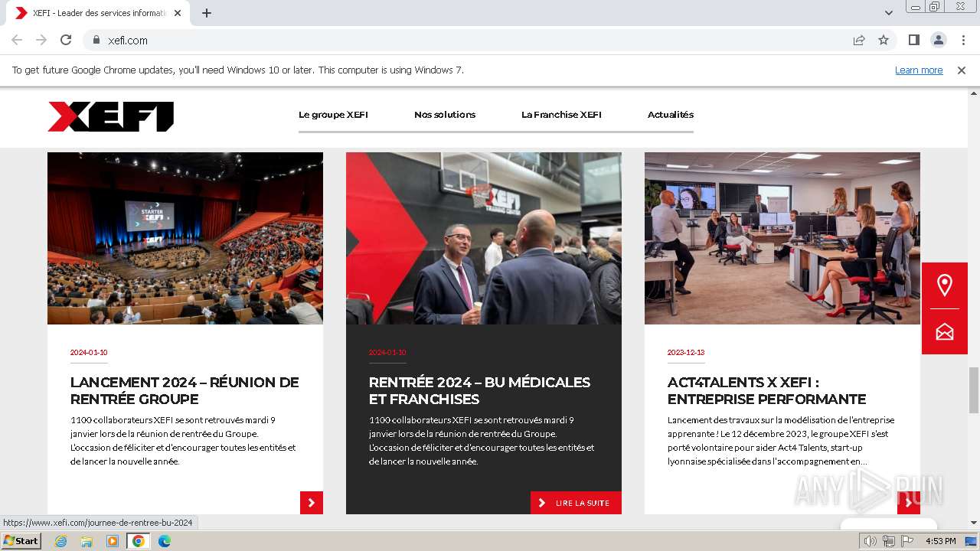This screenshot has height=551, width=980.
Task: Open La Franchise XEFI menu
Action: [x=561, y=115]
